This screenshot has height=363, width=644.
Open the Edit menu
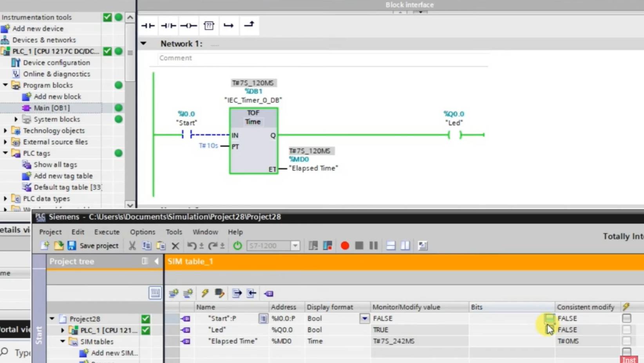click(x=78, y=232)
